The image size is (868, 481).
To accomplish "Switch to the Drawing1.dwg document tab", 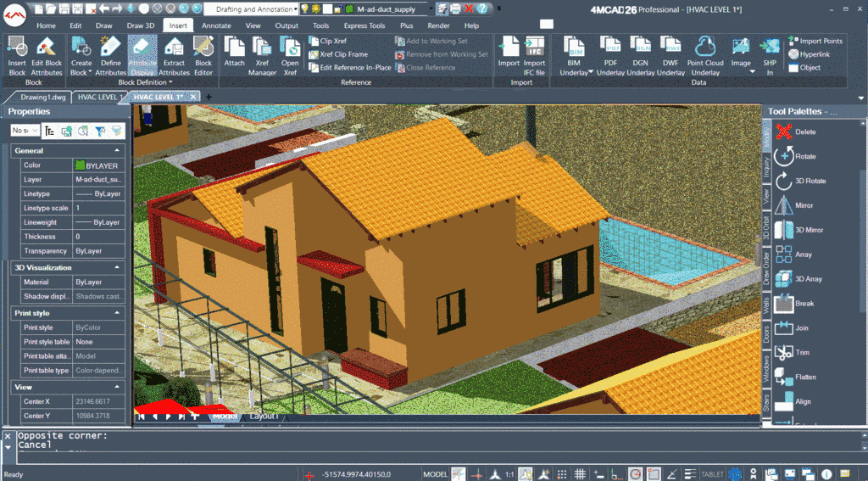I will [x=42, y=97].
